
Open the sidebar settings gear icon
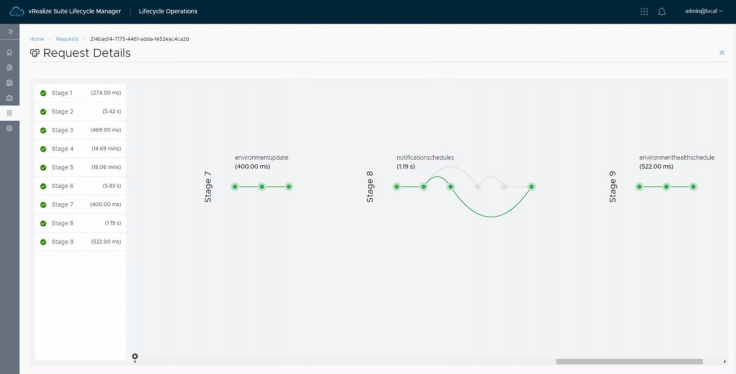9,128
